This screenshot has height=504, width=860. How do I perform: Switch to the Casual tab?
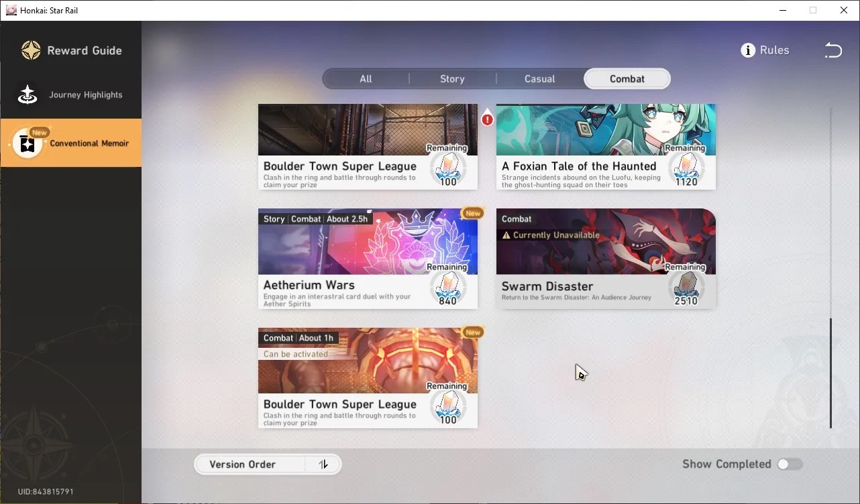(539, 79)
